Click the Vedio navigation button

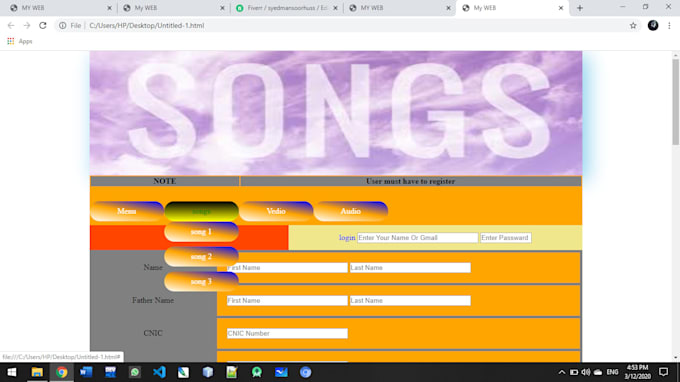click(x=276, y=211)
